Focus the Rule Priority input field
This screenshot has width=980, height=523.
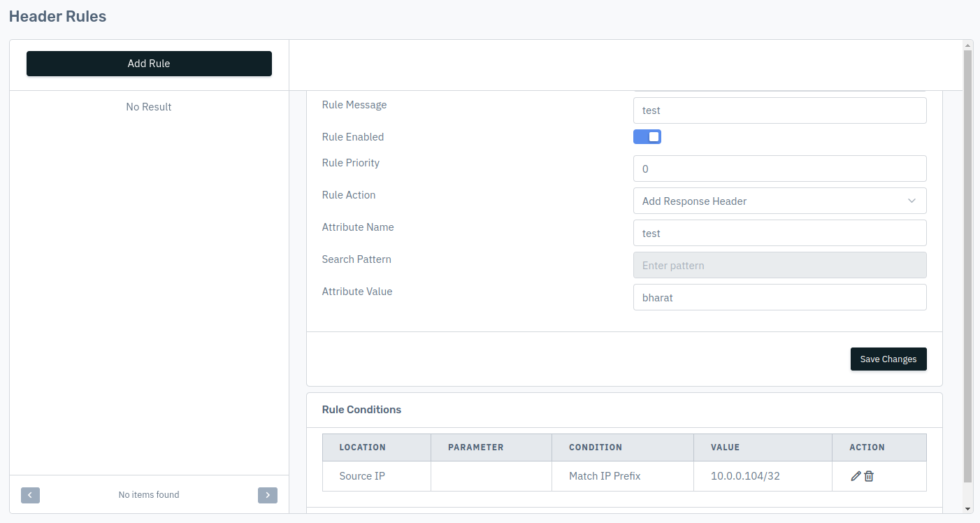click(780, 169)
